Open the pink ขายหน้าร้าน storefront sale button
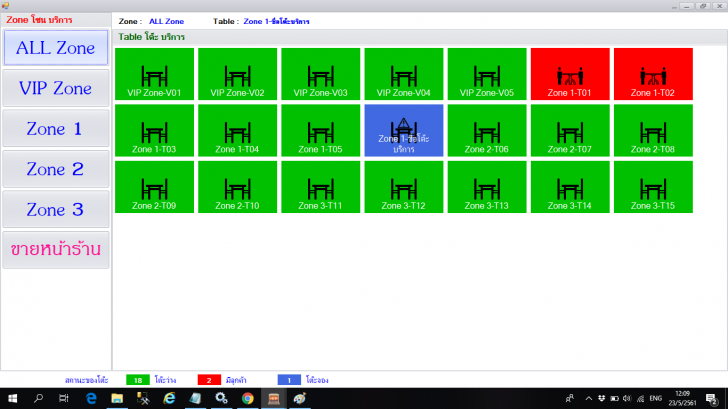The width and height of the screenshot is (728, 409). [x=56, y=250]
